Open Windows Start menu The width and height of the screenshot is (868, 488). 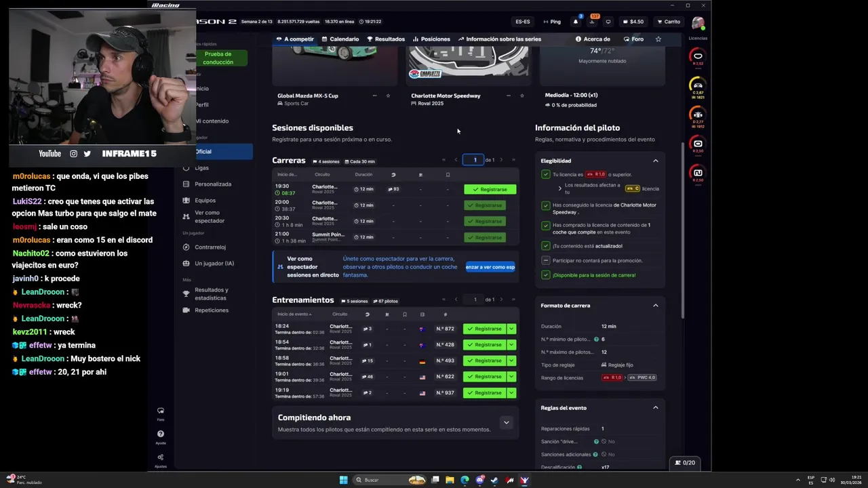344,480
